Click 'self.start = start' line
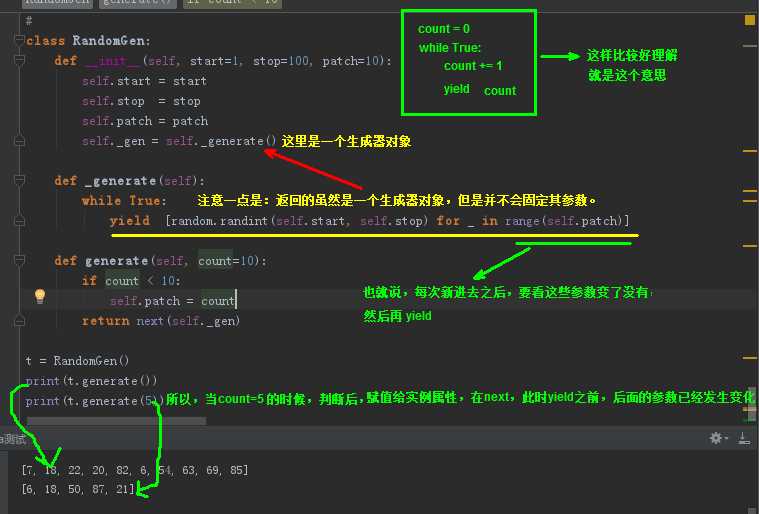The width and height of the screenshot is (759, 514). pos(144,81)
